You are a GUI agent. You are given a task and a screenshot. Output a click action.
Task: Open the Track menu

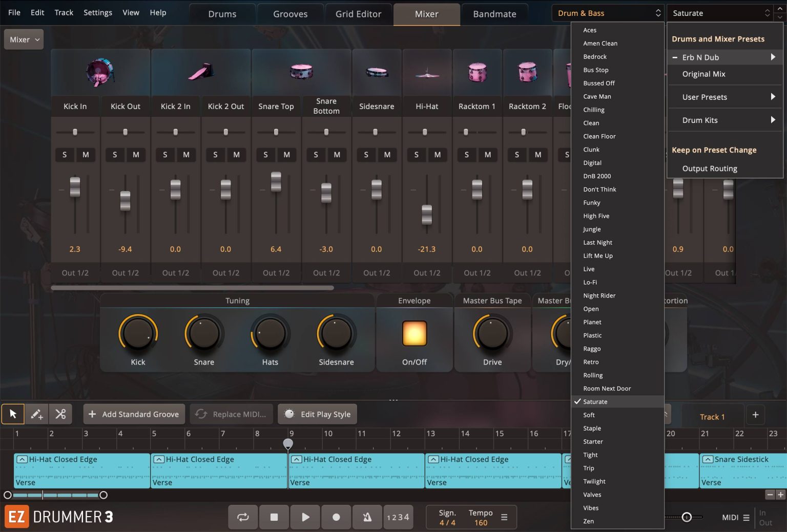[64, 12]
